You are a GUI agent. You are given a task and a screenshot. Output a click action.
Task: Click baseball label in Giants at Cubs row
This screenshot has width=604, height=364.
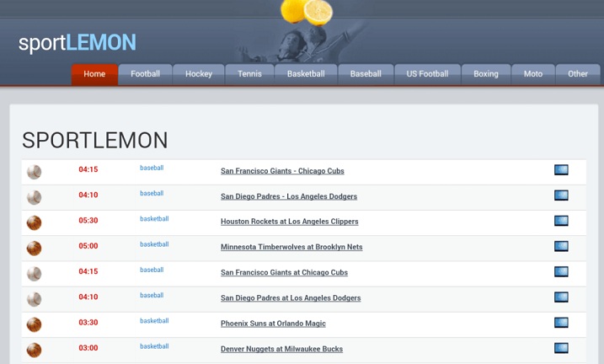pyautogui.click(x=152, y=270)
